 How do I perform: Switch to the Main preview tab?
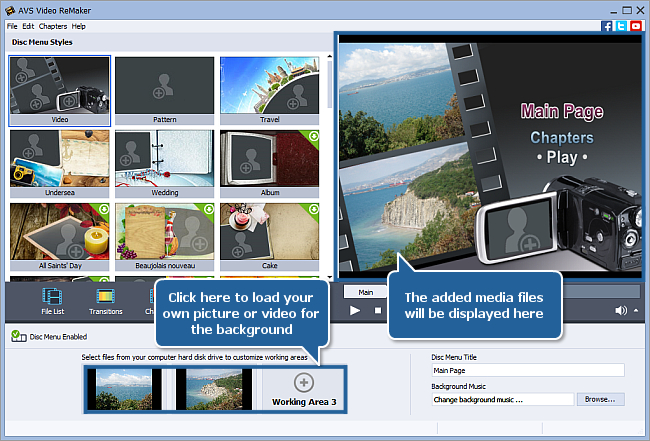pyautogui.click(x=365, y=292)
